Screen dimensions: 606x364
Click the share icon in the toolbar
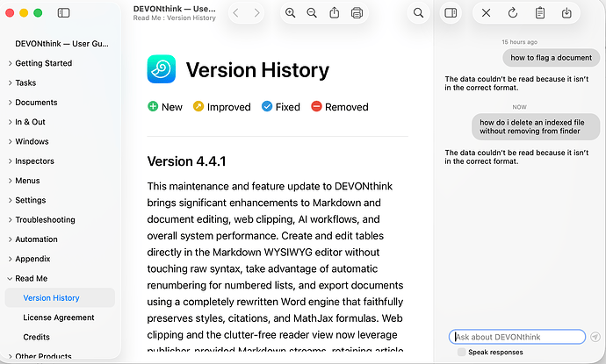[x=335, y=13]
